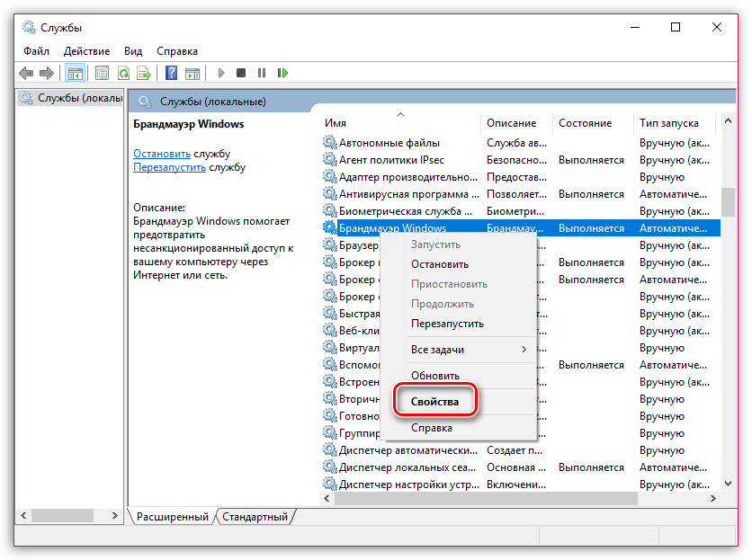Click the Forward arrow toolbar icon
Image resolution: width=752 pixels, height=560 pixels.
[47, 73]
